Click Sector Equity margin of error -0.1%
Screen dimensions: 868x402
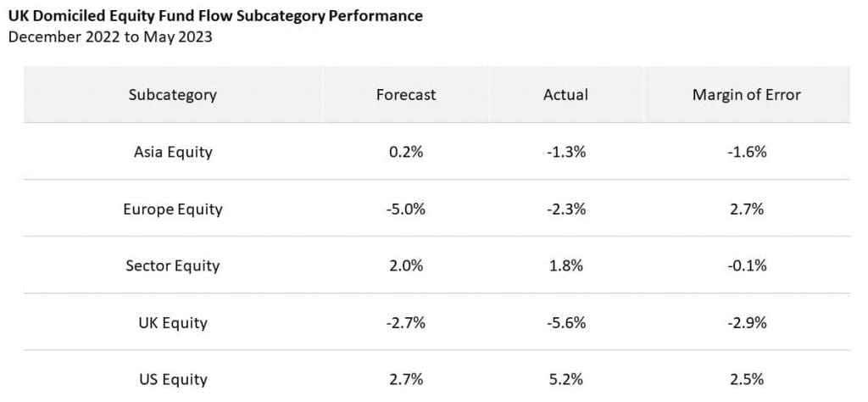click(x=746, y=265)
